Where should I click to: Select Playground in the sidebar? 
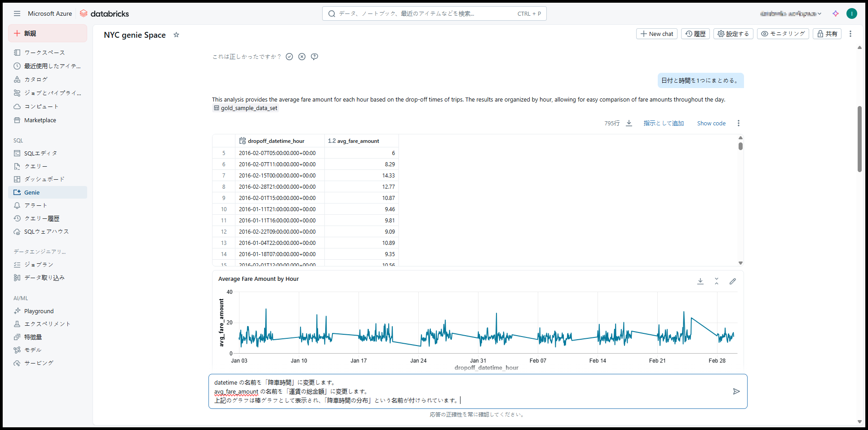(x=39, y=311)
